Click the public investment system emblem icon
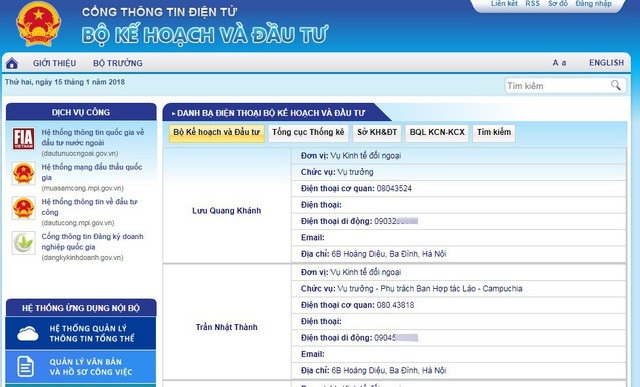The width and height of the screenshot is (640, 387). pyautogui.click(x=23, y=208)
